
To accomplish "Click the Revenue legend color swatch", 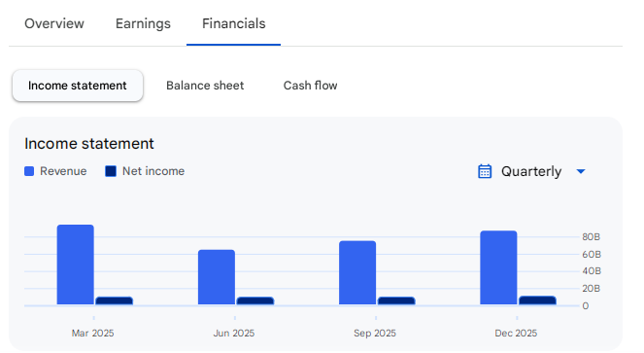I will click(29, 171).
